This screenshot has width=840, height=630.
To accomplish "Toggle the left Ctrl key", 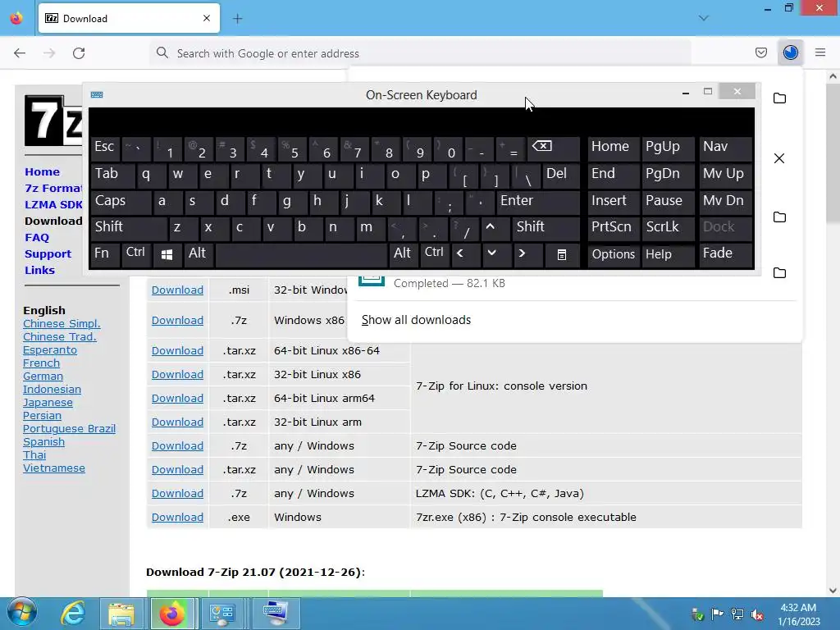I will 136,253.
